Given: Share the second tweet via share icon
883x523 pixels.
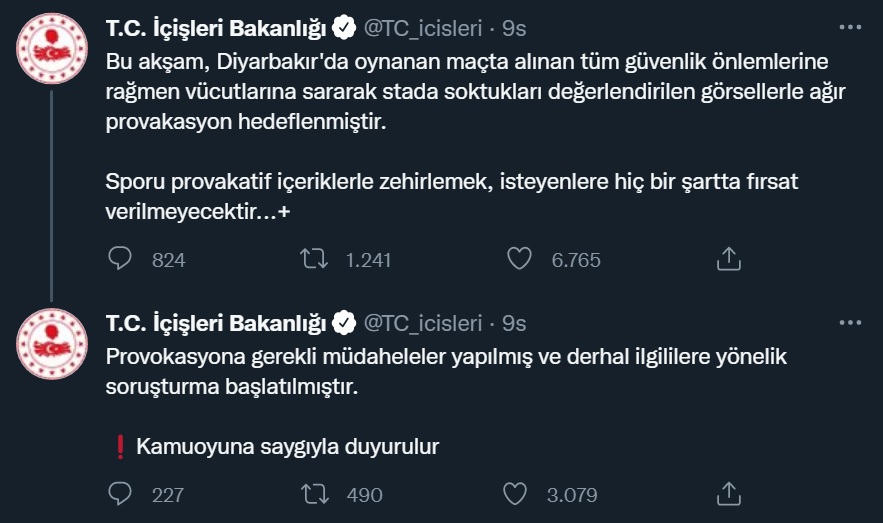Looking at the screenshot, I should point(729,494).
